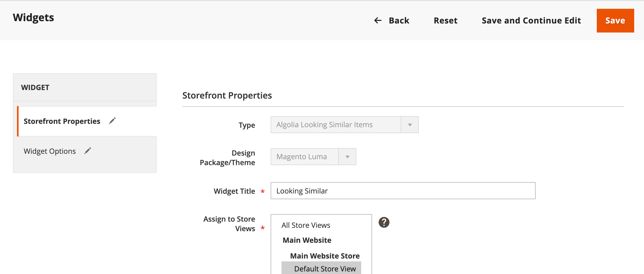Expand the Magento Luma theme selector arrow

tap(348, 156)
